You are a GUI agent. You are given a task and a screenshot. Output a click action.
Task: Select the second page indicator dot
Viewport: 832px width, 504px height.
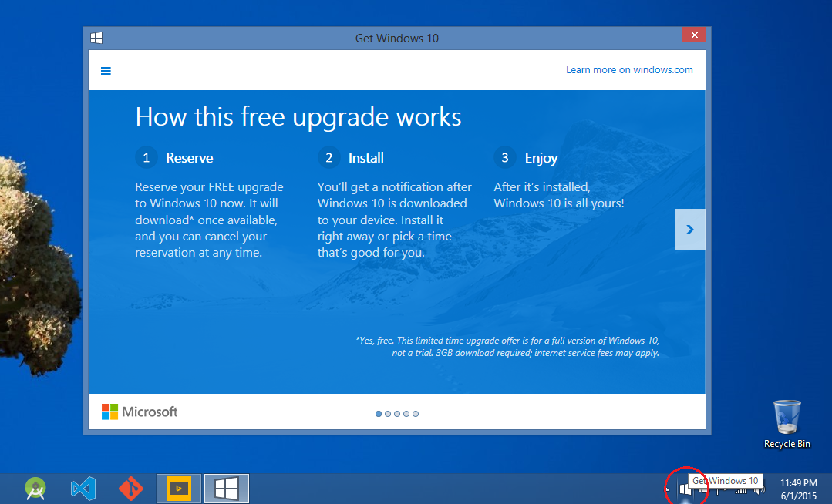388,414
